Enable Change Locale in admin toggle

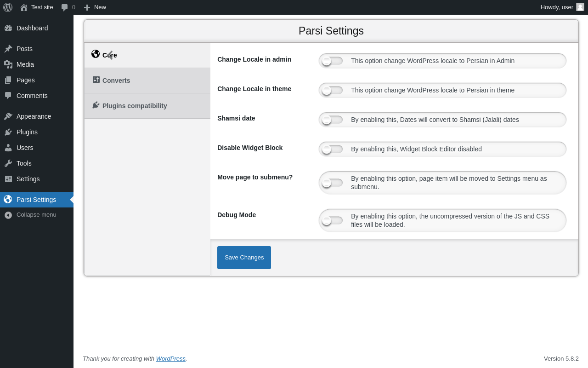pyautogui.click(x=332, y=61)
